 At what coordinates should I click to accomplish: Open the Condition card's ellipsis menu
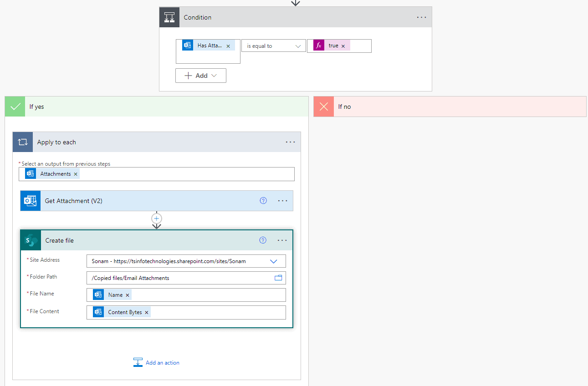pos(421,17)
